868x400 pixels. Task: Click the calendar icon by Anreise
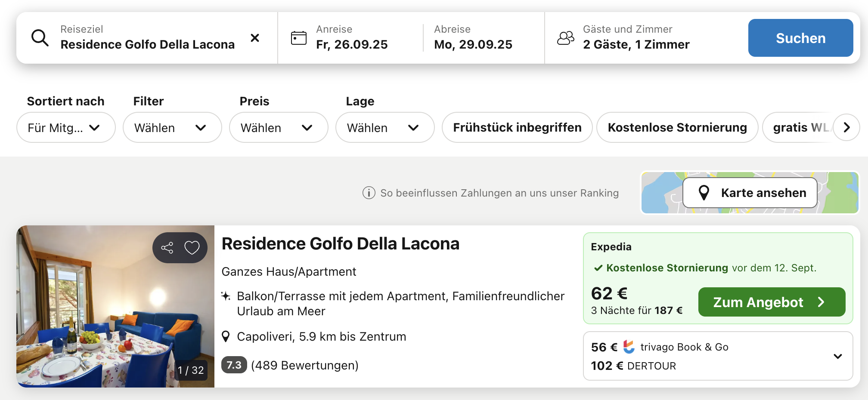pyautogui.click(x=299, y=38)
